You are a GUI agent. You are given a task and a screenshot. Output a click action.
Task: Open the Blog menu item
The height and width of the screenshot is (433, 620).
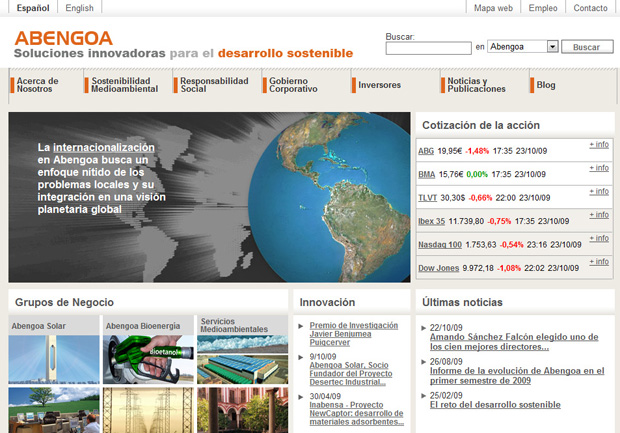pyautogui.click(x=545, y=85)
